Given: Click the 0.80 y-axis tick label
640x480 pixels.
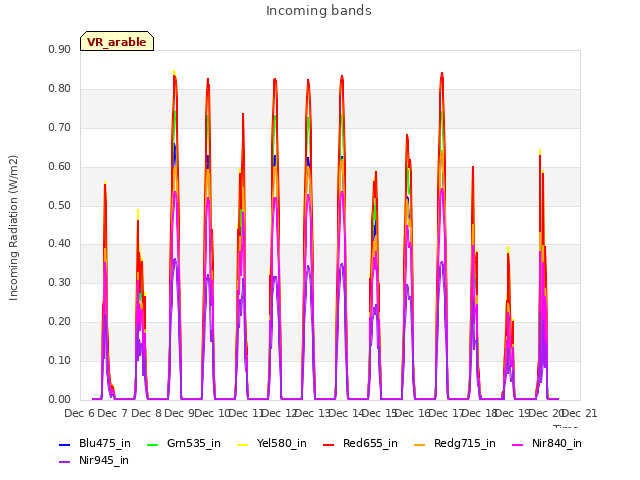Looking at the screenshot, I should click(x=60, y=89).
